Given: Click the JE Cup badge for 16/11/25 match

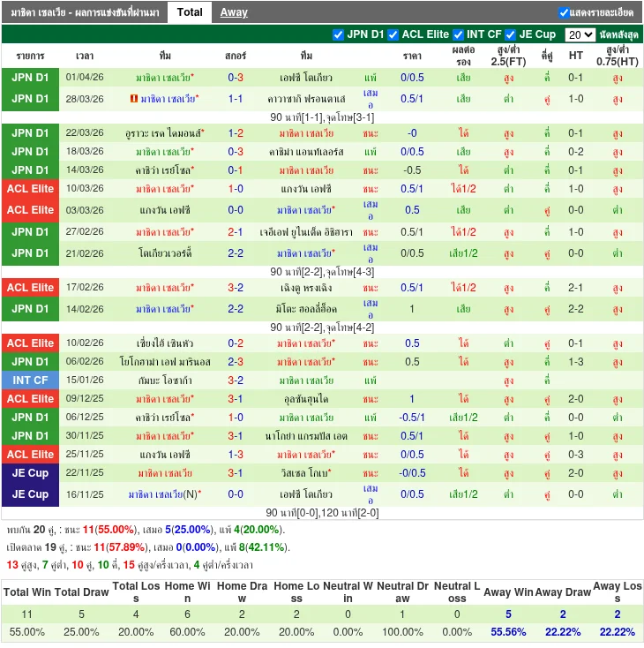Looking at the screenshot, I should coord(31,494).
